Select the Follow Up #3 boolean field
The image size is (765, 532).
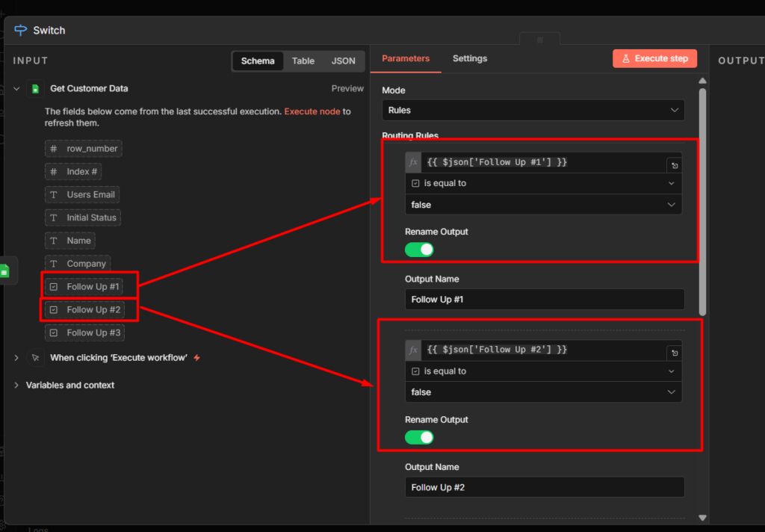[x=84, y=332]
